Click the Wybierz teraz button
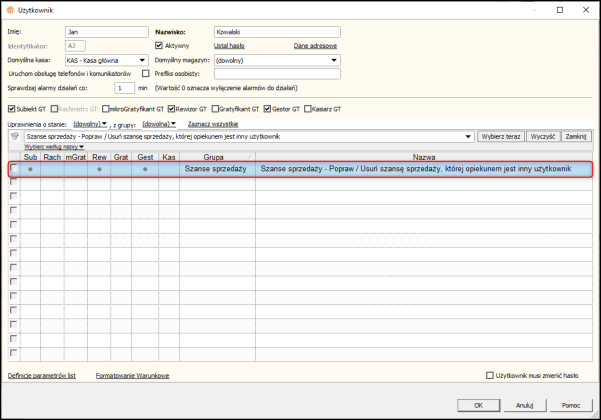601x420 pixels. (x=501, y=136)
